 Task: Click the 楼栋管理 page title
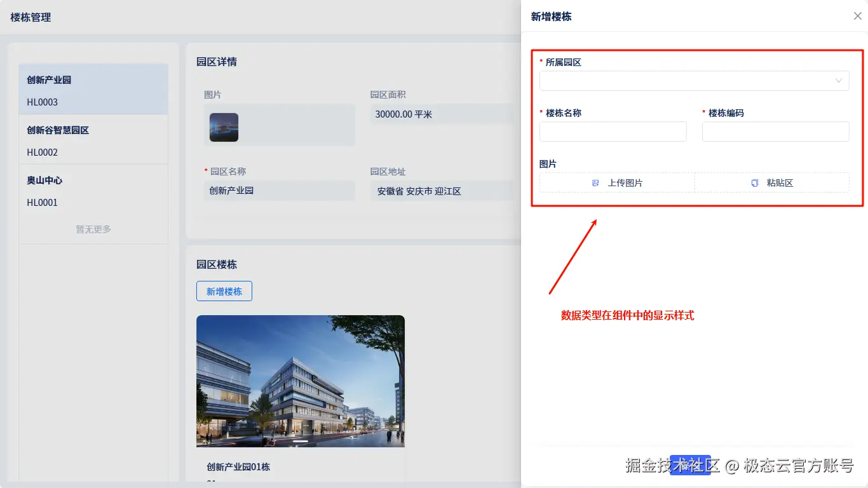point(31,17)
